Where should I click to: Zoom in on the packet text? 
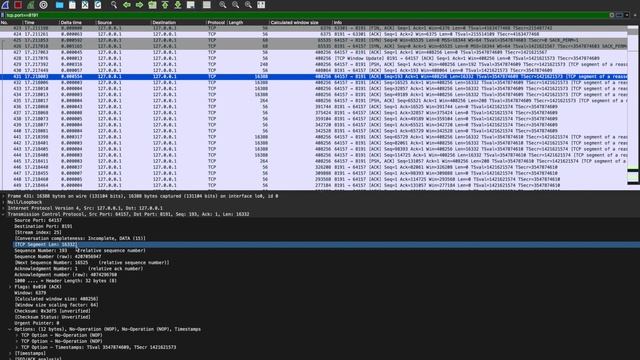click(222, 5)
